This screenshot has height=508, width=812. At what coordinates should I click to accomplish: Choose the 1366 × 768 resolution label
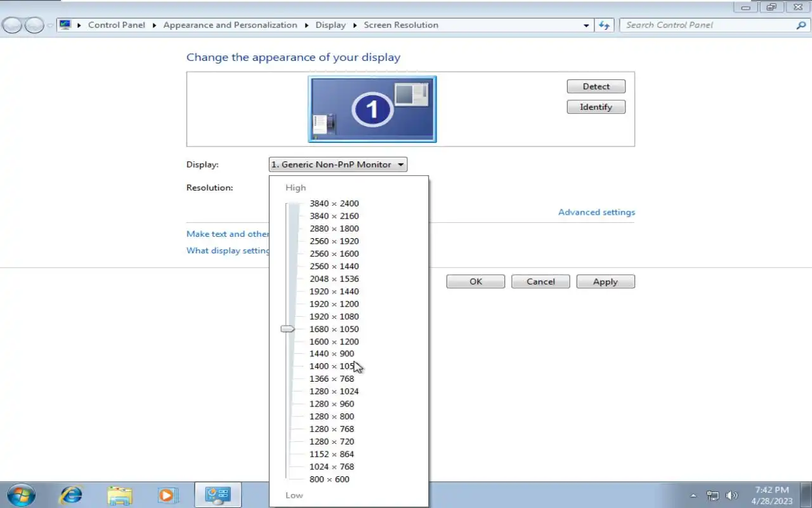(x=332, y=378)
